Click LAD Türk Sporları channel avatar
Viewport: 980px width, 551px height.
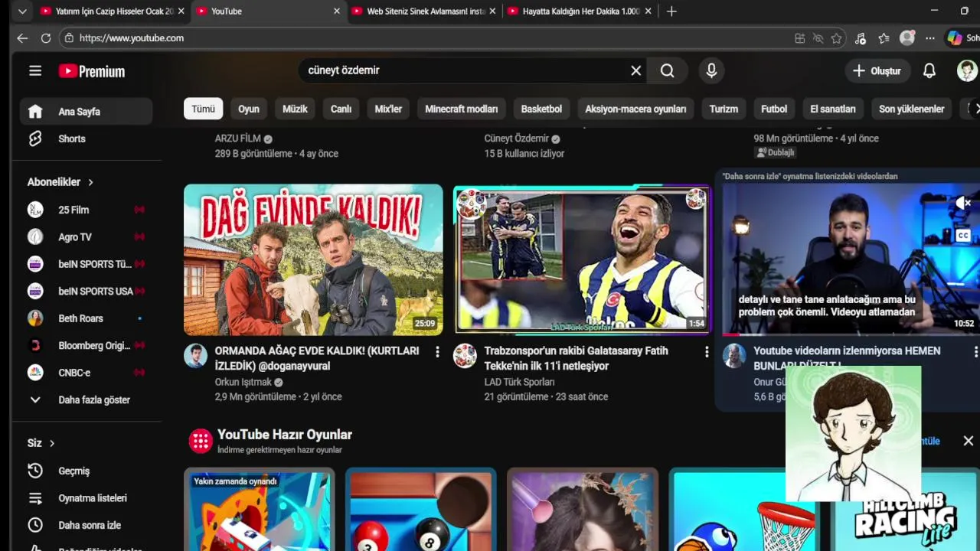tap(465, 356)
